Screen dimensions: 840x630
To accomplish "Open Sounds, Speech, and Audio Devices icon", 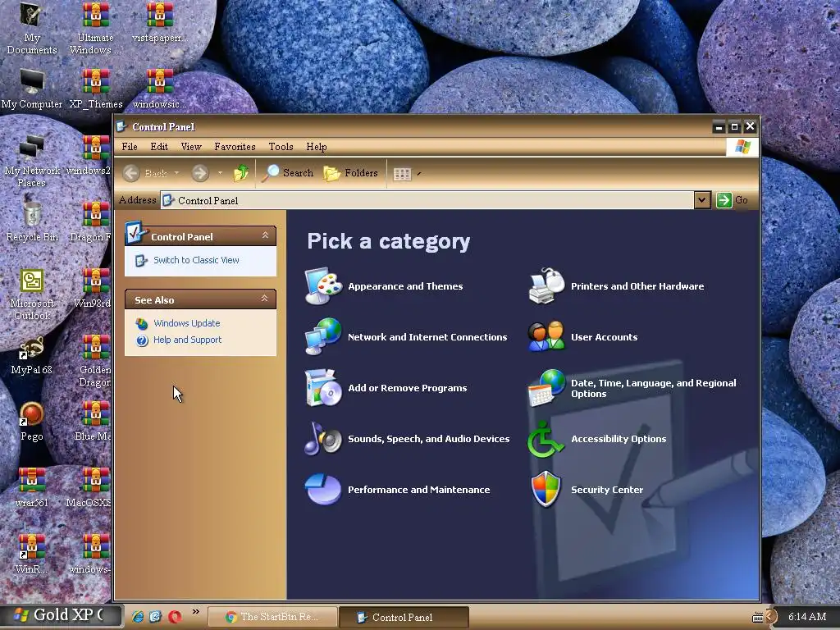I will pyautogui.click(x=323, y=438).
